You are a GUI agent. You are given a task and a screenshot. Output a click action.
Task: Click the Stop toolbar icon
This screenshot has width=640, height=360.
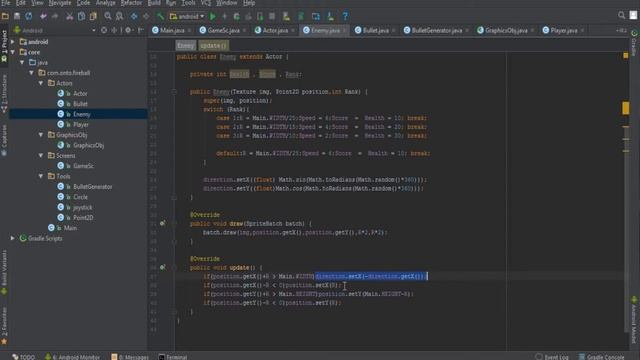(272, 16)
